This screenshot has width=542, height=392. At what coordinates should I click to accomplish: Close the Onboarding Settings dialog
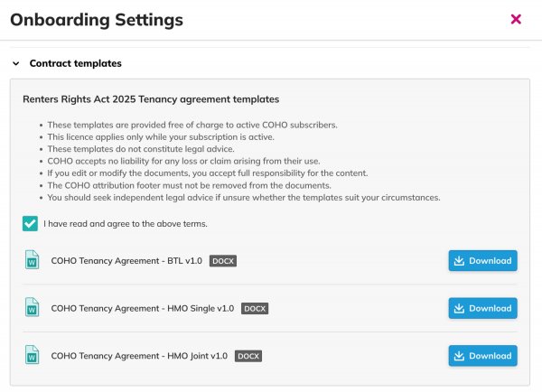516,19
